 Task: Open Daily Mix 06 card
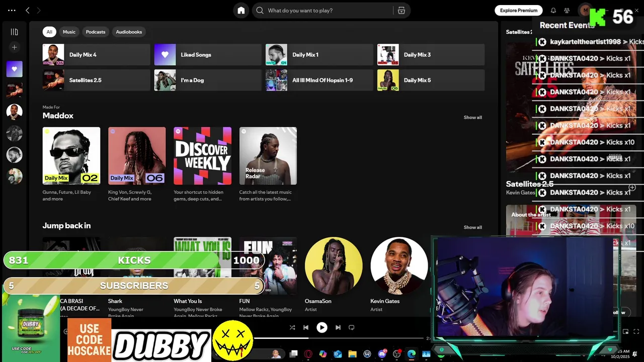137,164
